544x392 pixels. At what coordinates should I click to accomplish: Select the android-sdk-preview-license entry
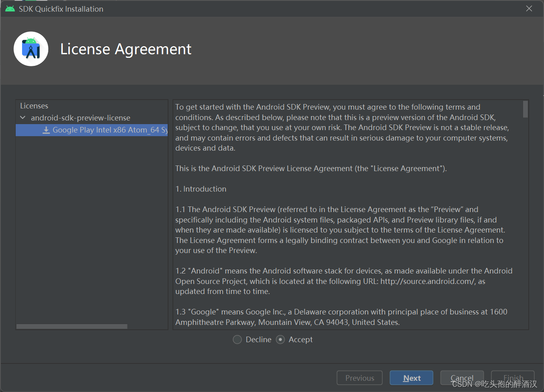point(80,118)
